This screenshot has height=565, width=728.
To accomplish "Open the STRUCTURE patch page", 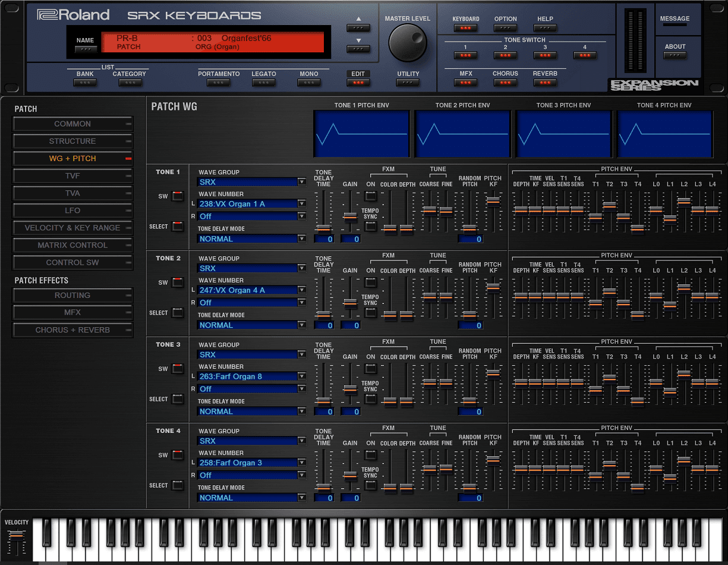I will coord(73,141).
